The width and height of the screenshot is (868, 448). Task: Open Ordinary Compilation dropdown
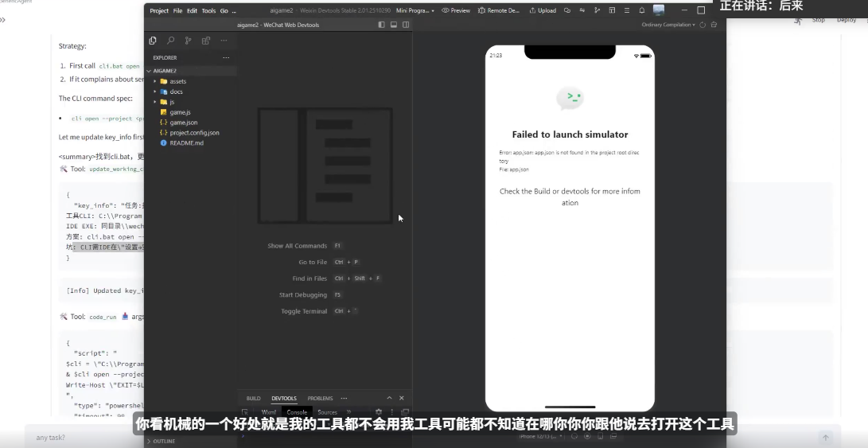[x=668, y=25]
